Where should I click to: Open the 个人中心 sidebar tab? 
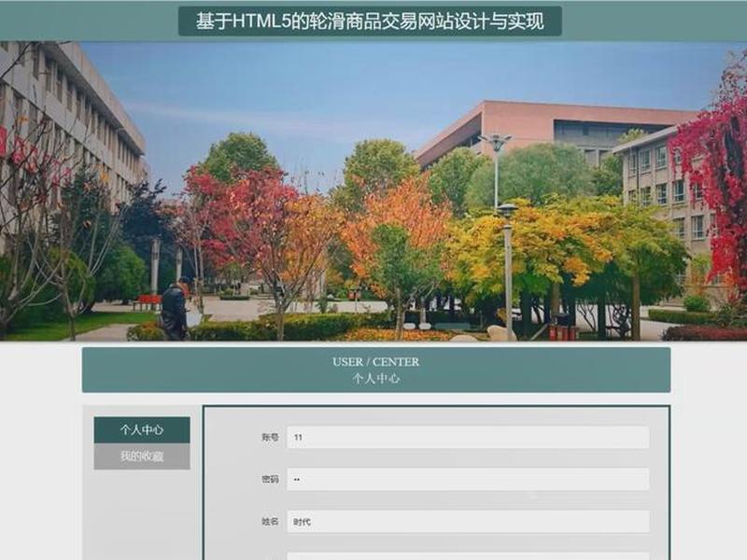pyautogui.click(x=142, y=430)
